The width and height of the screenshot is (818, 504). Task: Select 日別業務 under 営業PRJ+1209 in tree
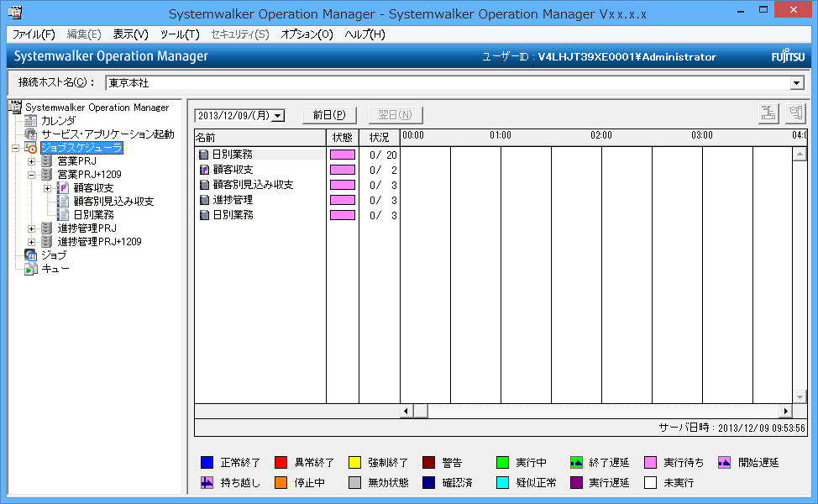point(92,215)
